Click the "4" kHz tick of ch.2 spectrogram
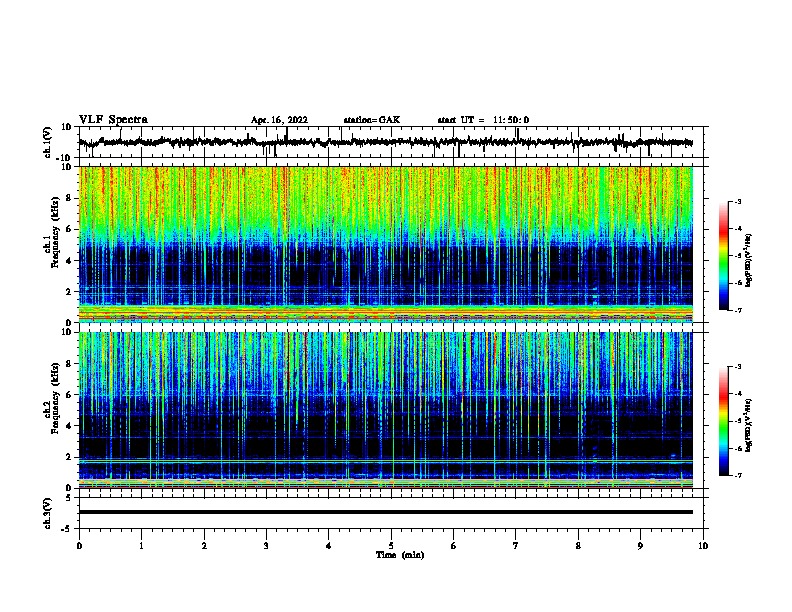792x612 pixels. [69, 426]
